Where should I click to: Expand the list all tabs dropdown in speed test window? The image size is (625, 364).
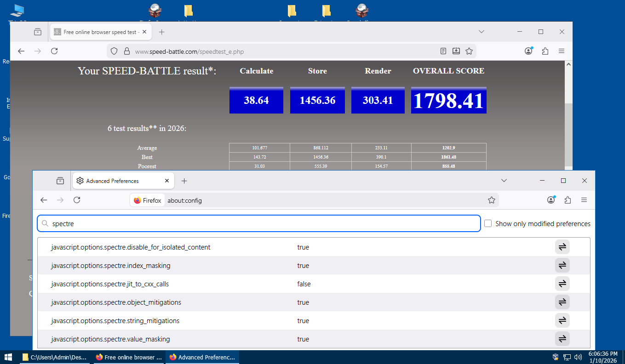(x=482, y=32)
